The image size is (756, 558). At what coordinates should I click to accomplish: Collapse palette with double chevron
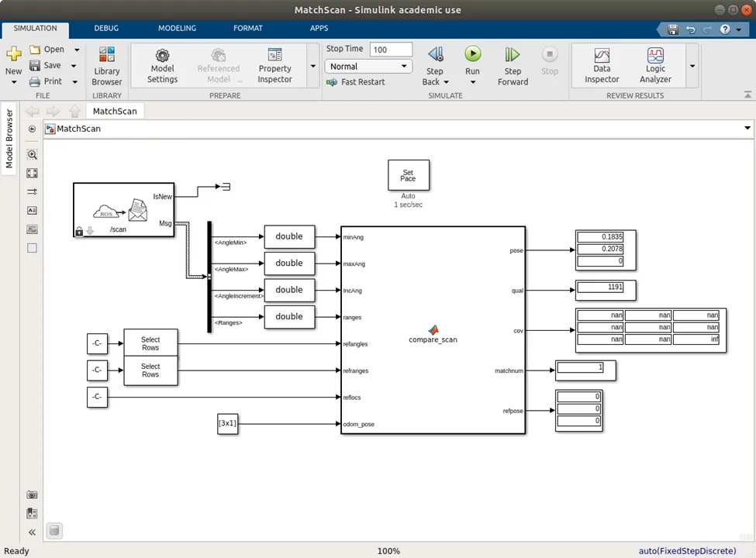tap(32, 532)
